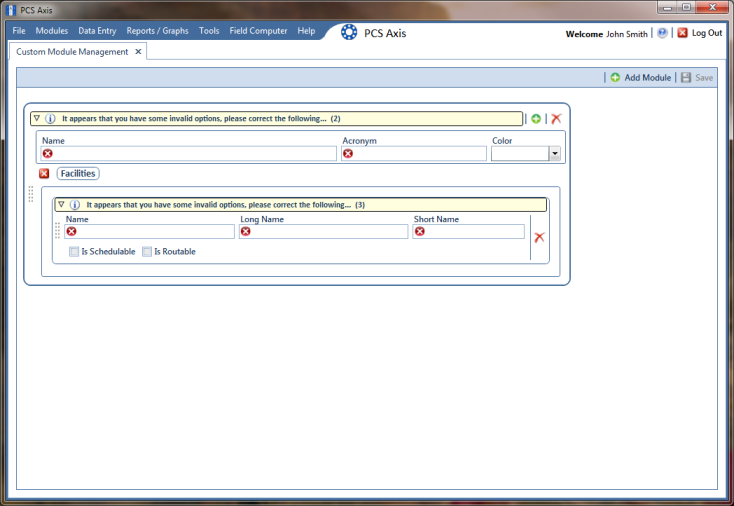This screenshot has height=506, width=734.
Task: Click the Save floppy disk icon
Action: 686,78
